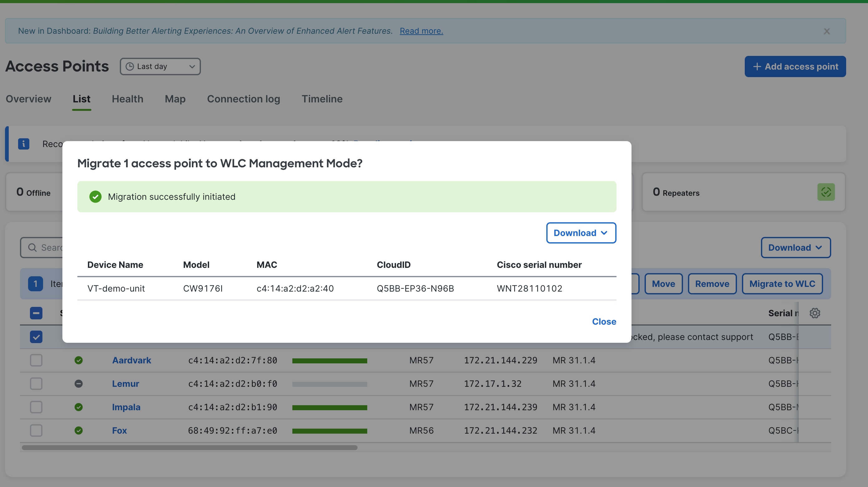Click the green migration success checkmark icon
Screen dimensions: 868x487
[x=95, y=197]
